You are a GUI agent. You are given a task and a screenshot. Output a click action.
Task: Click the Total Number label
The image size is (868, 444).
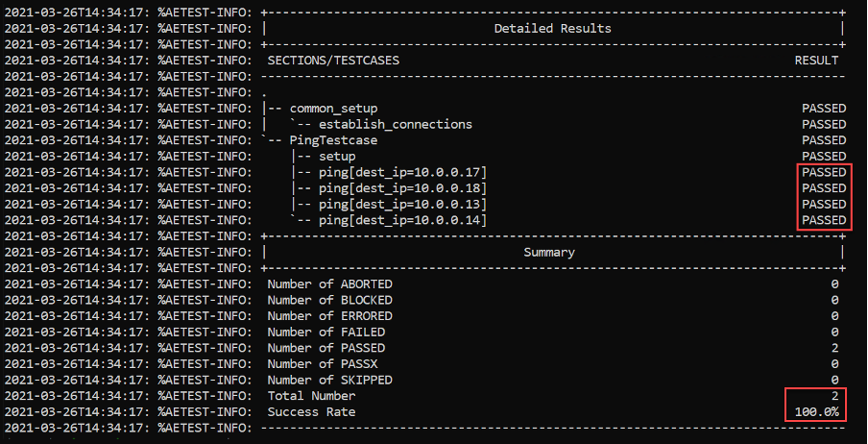pos(312,396)
